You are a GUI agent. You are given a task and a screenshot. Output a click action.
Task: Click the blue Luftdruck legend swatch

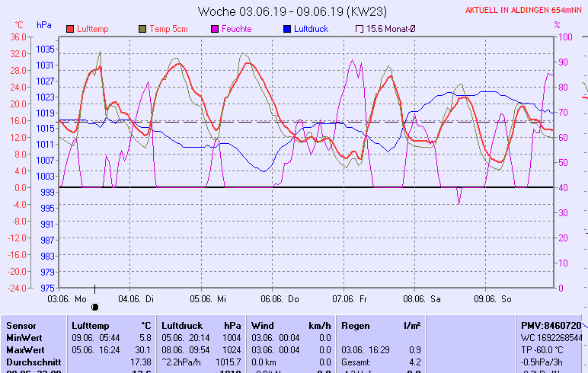(x=287, y=29)
